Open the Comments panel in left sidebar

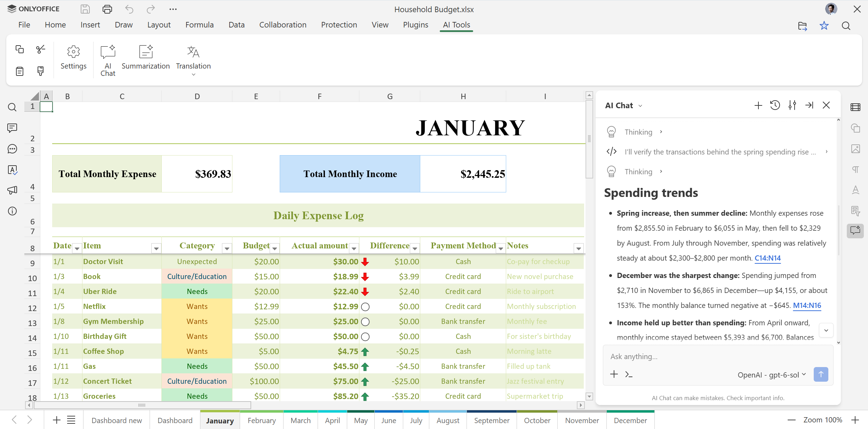12,128
